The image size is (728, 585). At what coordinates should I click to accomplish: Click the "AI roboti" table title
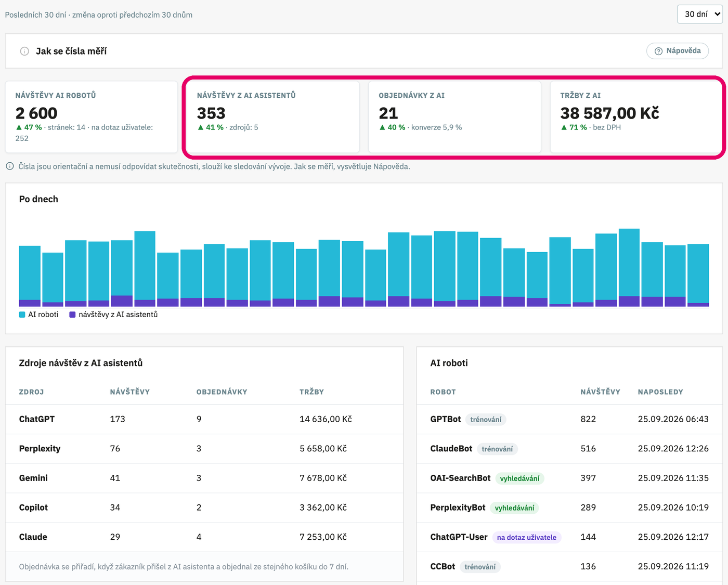449,363
